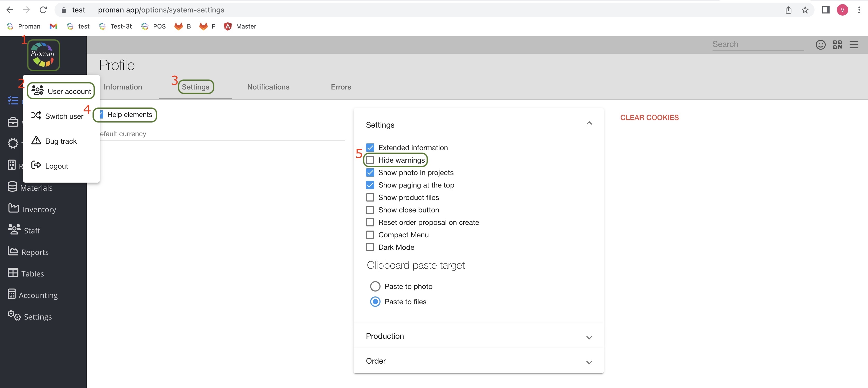Open Accounting calculator icon in sidebar
868x388 pixels.
[x=12, y=294]
